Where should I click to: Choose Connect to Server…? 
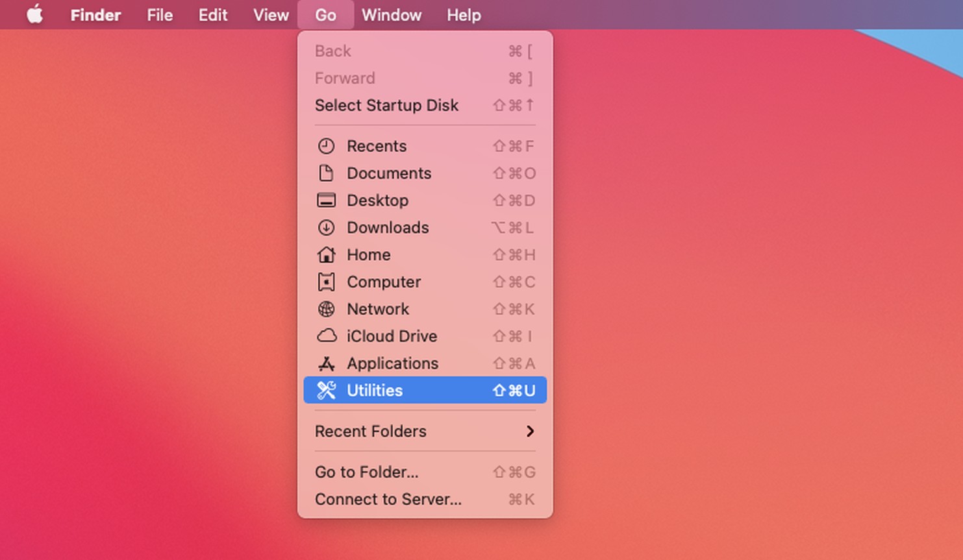425,499
